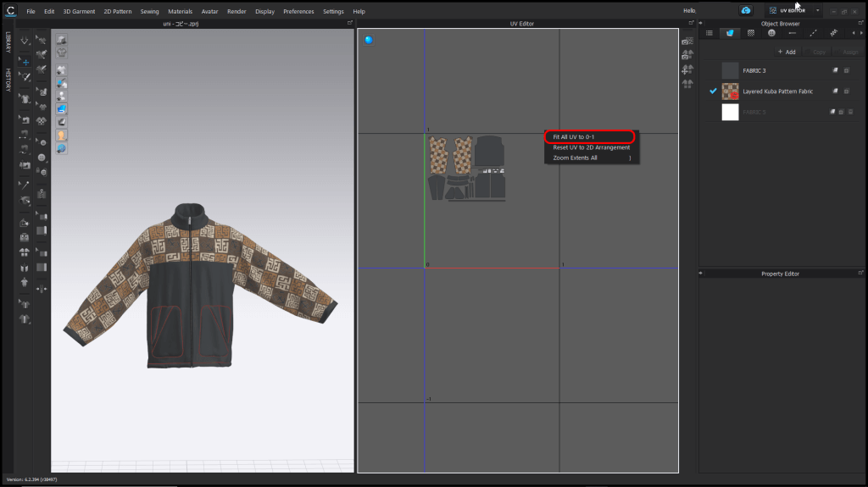This screenshot has width=868, height=487.
Task: Click the Simulate down-arrow tool
Action: pyautogui.click(x=25, y=41)
